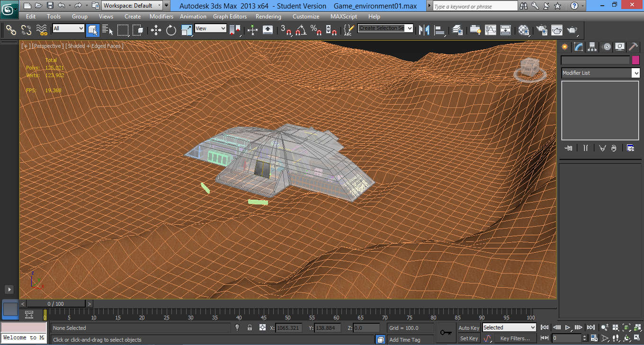Open the Curve Editor from toolbar

[491, 30]
